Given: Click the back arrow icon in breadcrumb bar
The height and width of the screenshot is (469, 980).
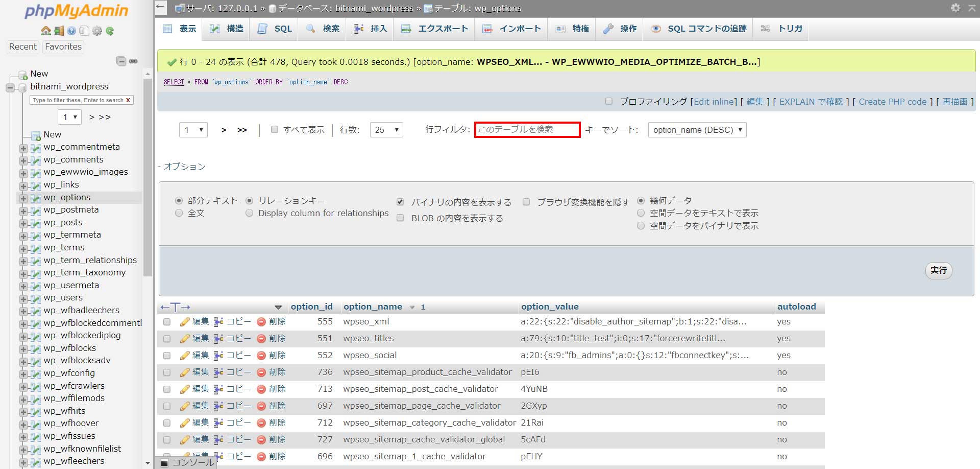Looking at the screenshot, I should [x=161, y=7].
